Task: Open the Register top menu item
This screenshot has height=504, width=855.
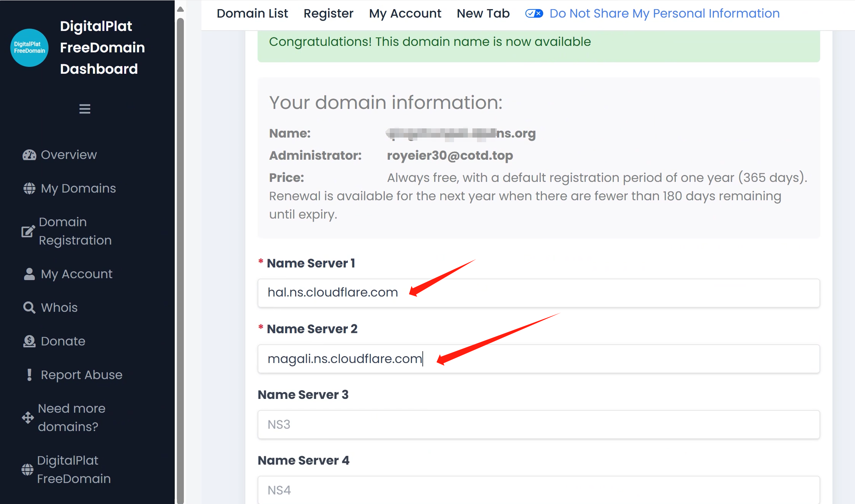Action: 328,13
